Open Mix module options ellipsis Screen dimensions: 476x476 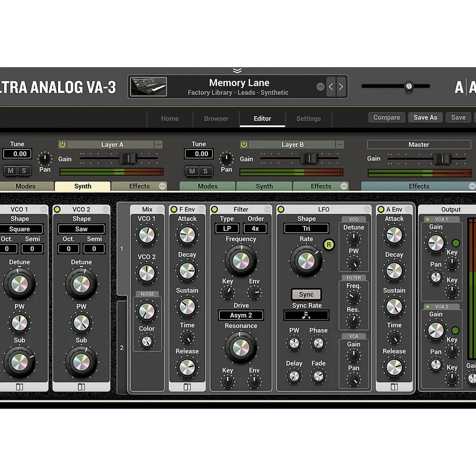click(x=160, y=209)
